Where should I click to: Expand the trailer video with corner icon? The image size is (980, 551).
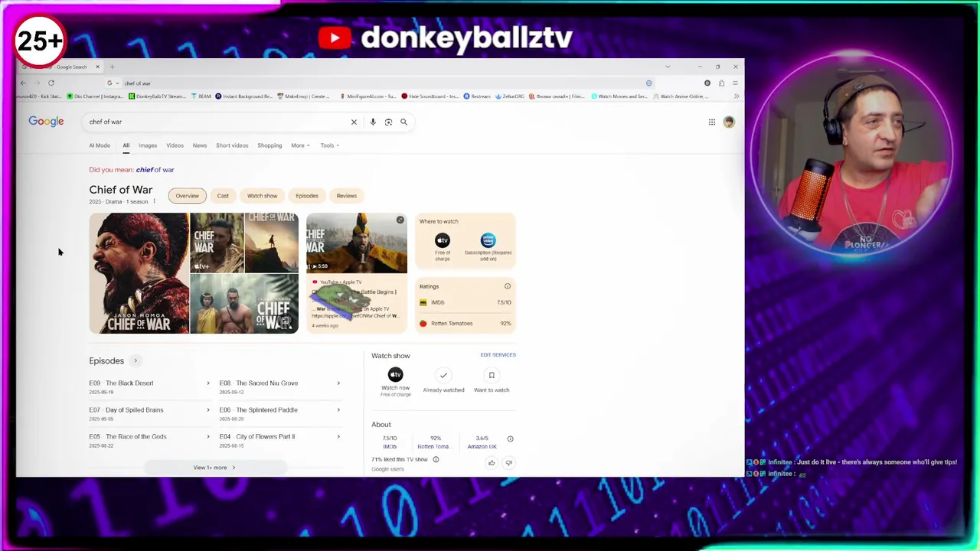(400, 220)
